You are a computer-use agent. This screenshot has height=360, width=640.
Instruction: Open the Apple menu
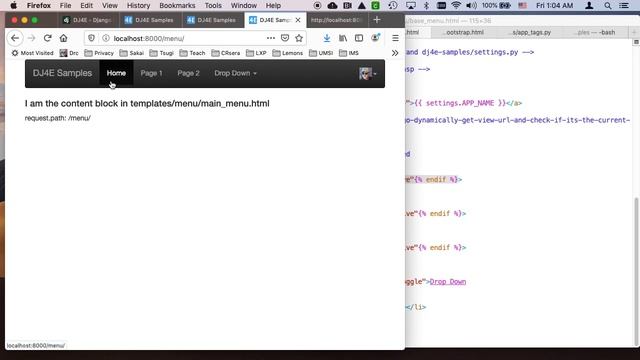pos(13,6)
